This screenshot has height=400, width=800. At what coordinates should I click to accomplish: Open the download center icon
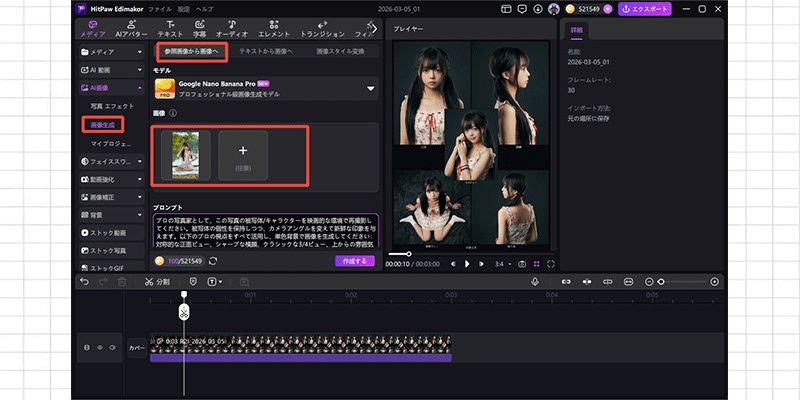(538, 9)
